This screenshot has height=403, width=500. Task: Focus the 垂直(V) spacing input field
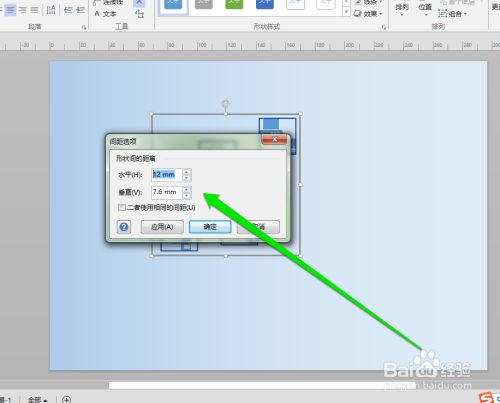pos(167,192)
